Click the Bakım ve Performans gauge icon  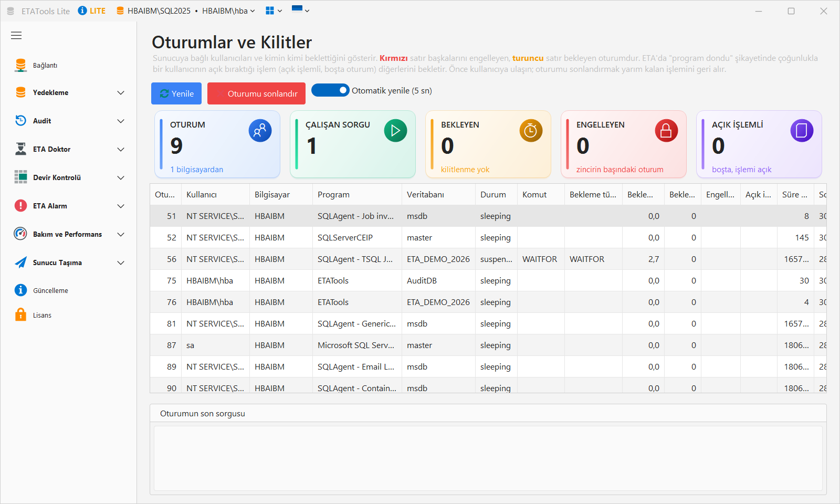(20, 234)
